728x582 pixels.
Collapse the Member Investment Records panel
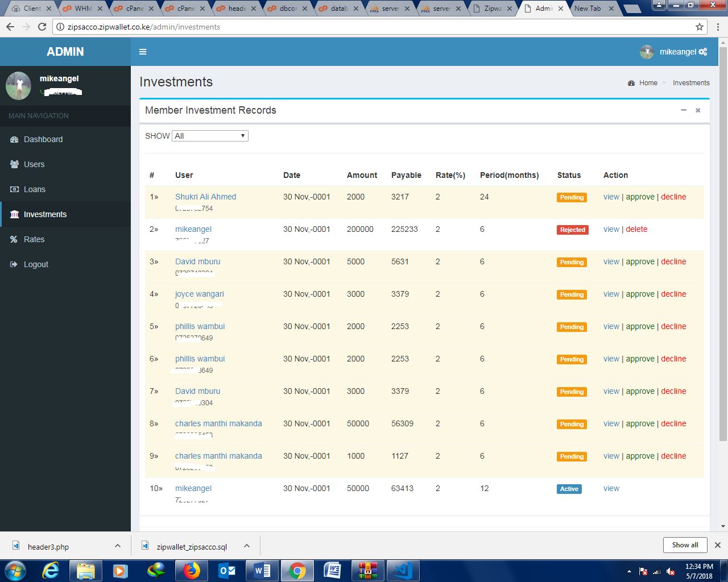684,110
